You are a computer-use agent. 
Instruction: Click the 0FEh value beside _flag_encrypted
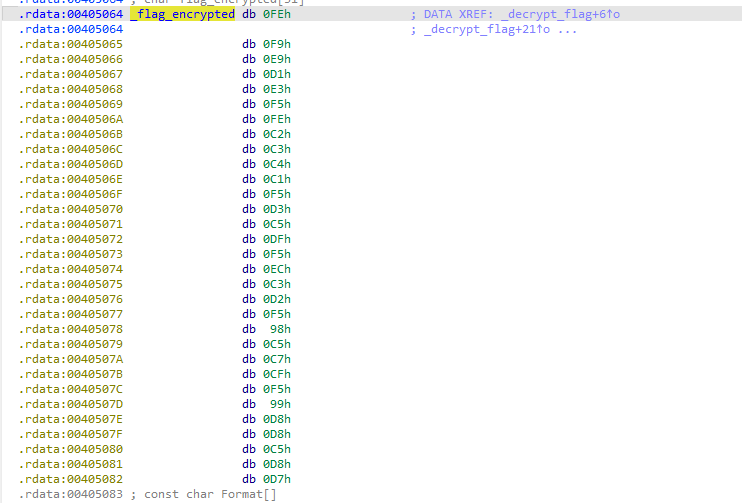[x=277, y=14]
